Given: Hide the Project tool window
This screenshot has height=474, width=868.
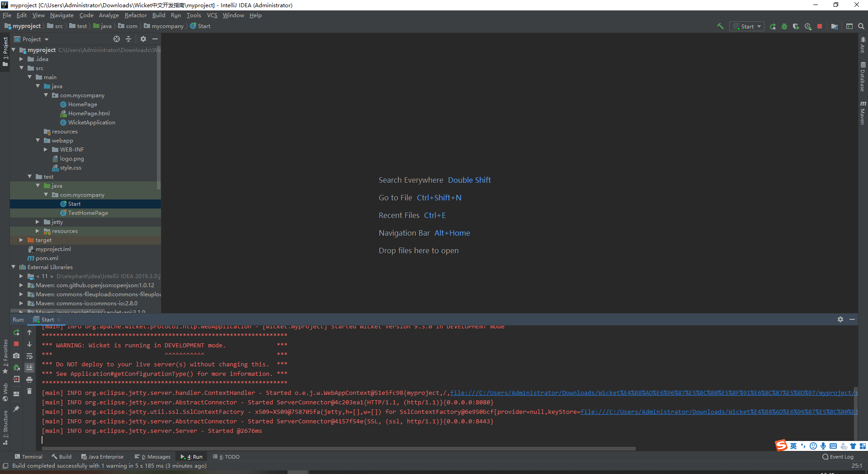Looking at the screenshot, I should (x=155, y=39).
